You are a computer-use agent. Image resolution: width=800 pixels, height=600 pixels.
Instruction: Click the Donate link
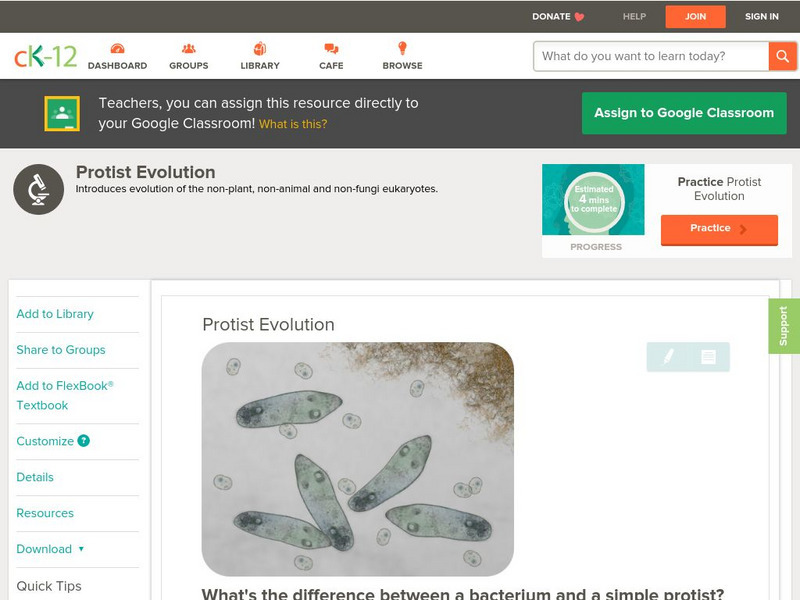(558, 17)
